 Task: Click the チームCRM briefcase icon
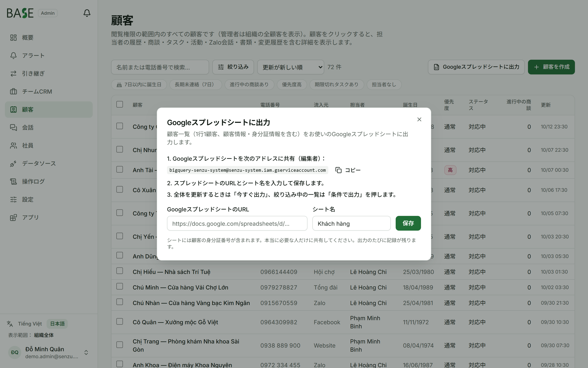coord(13,92)
